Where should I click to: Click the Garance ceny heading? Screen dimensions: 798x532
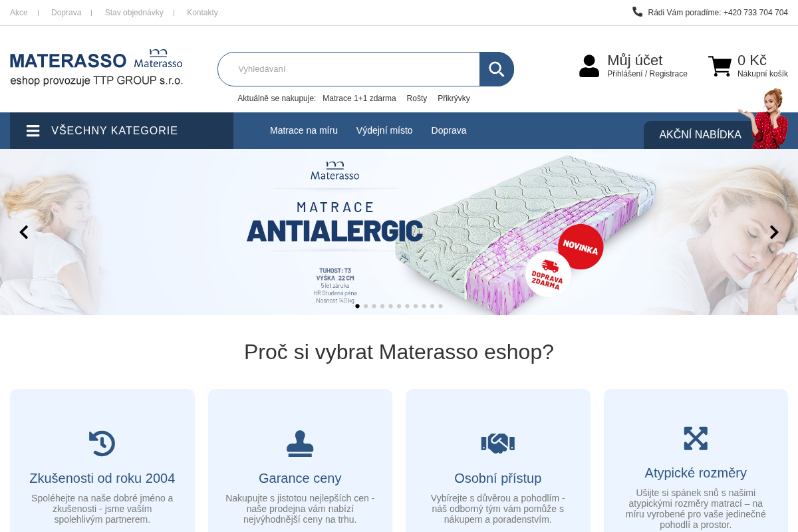coord(300,478)
